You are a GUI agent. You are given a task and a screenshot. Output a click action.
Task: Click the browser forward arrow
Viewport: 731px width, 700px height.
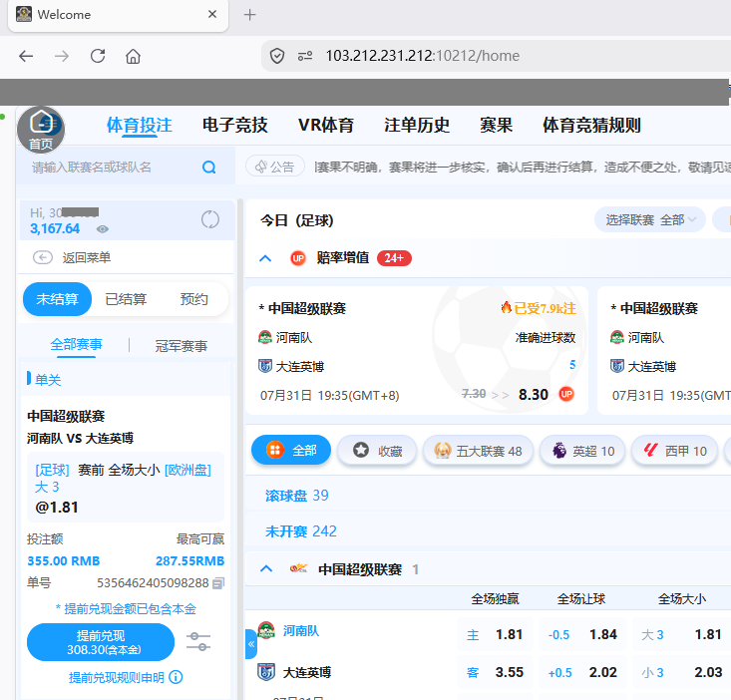click(62, 57)
